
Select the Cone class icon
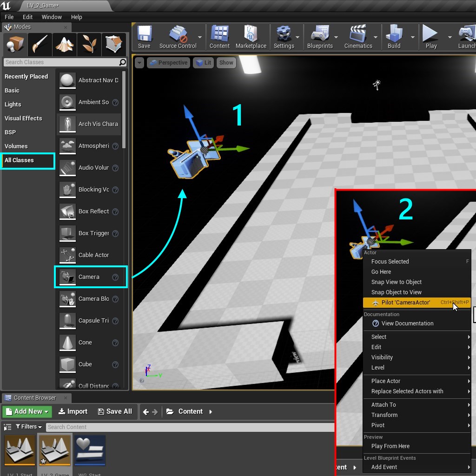coord(67,343)
